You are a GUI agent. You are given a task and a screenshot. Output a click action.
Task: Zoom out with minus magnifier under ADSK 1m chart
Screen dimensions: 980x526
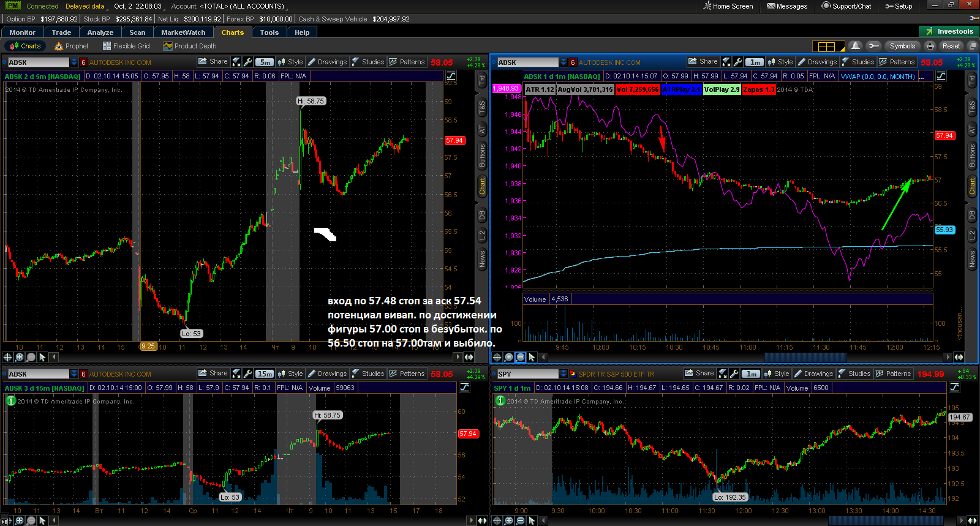pyautogui.click(x=521, y=357)
